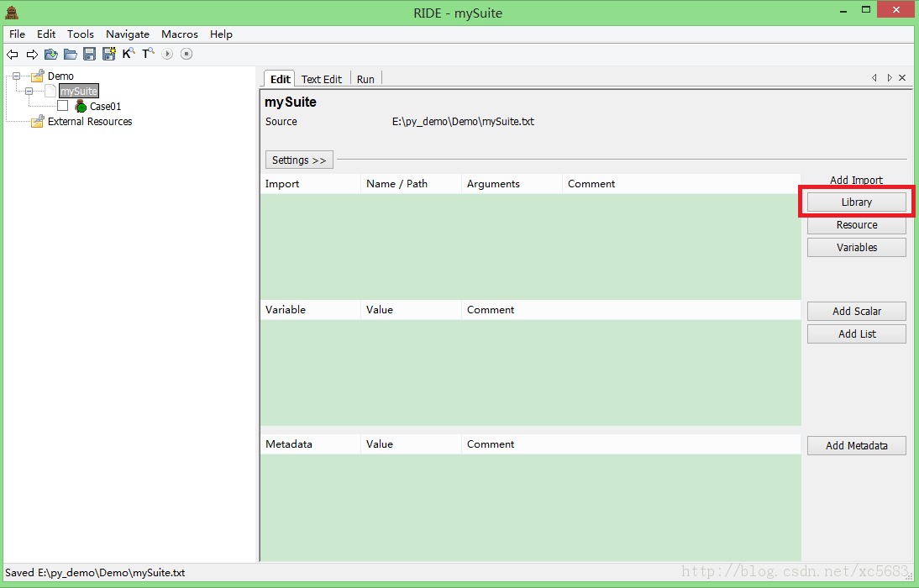
Task: Switch to the Run tab
Action: [x=365, y=79]
